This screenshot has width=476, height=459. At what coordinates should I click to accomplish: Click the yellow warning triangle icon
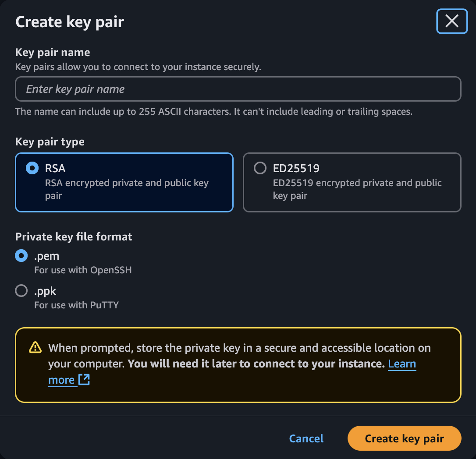(35, 348)
